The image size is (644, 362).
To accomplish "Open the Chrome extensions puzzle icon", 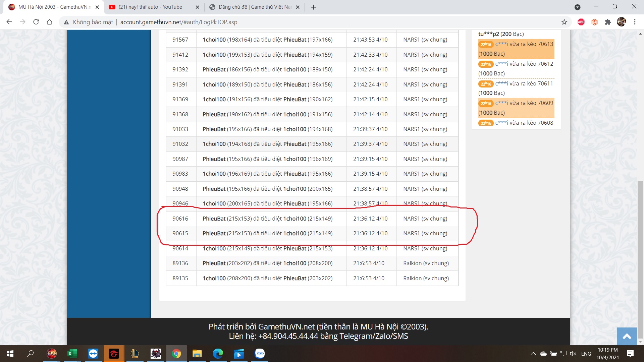I will pos(608,22).
